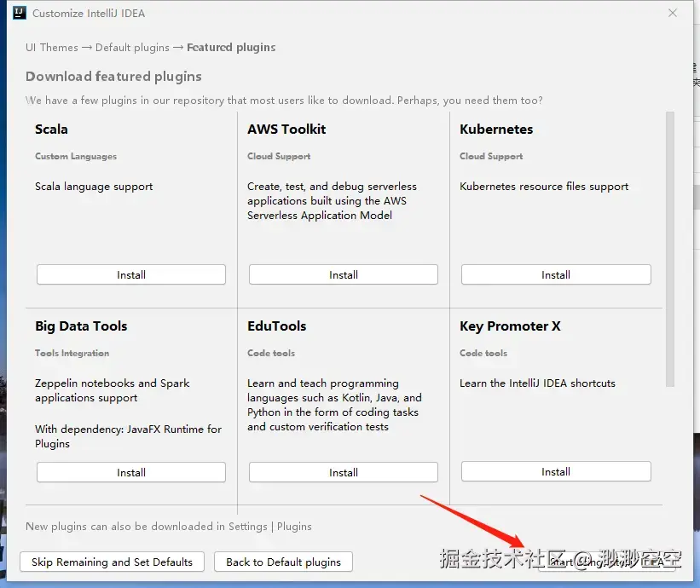Click the Scala plugin title
700x588 pixels.
tap(51, 130)
